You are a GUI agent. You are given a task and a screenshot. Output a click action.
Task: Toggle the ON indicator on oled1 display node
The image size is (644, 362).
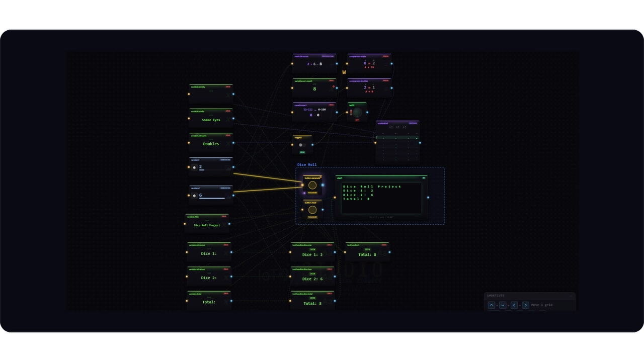pos(424,178)
